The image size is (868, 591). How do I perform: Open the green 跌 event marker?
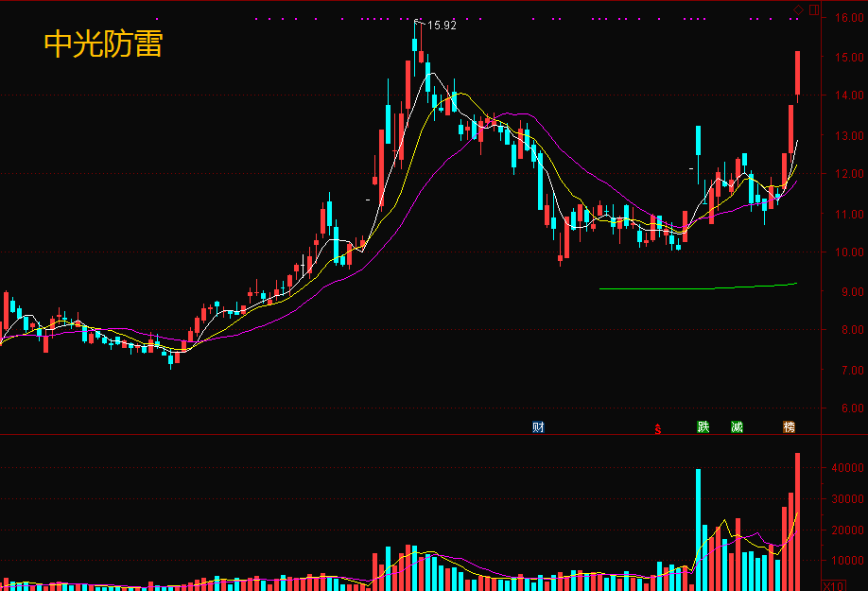703,427
